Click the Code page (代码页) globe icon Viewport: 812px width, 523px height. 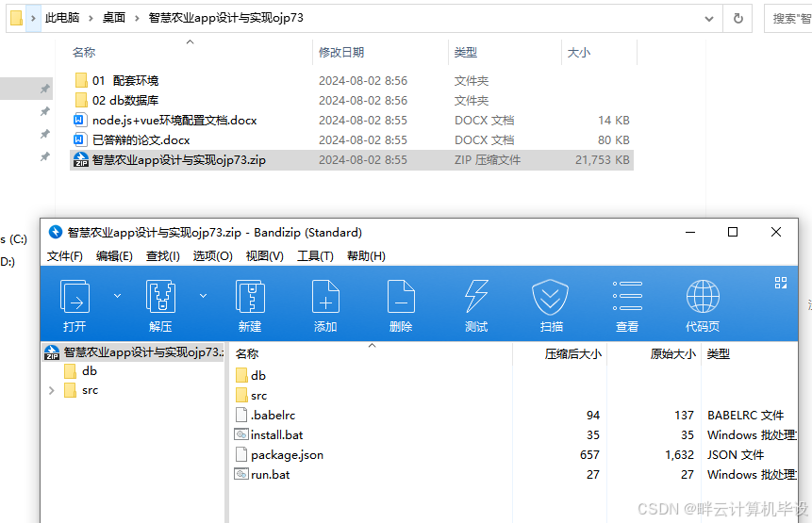[x=703, y=297]
